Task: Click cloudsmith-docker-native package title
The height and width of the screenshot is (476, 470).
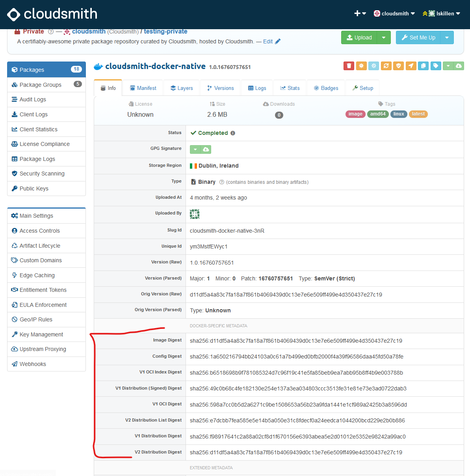Action: [155, 66]
